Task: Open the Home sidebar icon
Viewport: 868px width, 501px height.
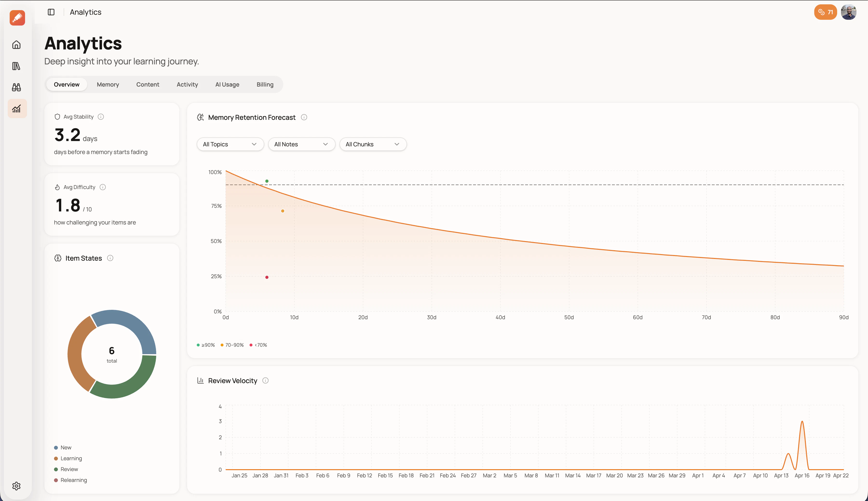Action: pyautogui.click(x=16, y=45)
